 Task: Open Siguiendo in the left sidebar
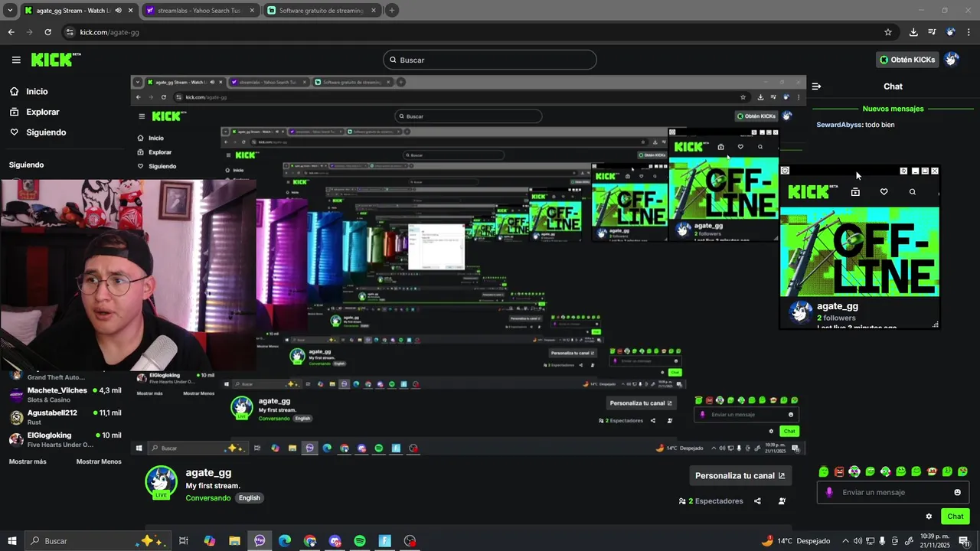(46, 132)
